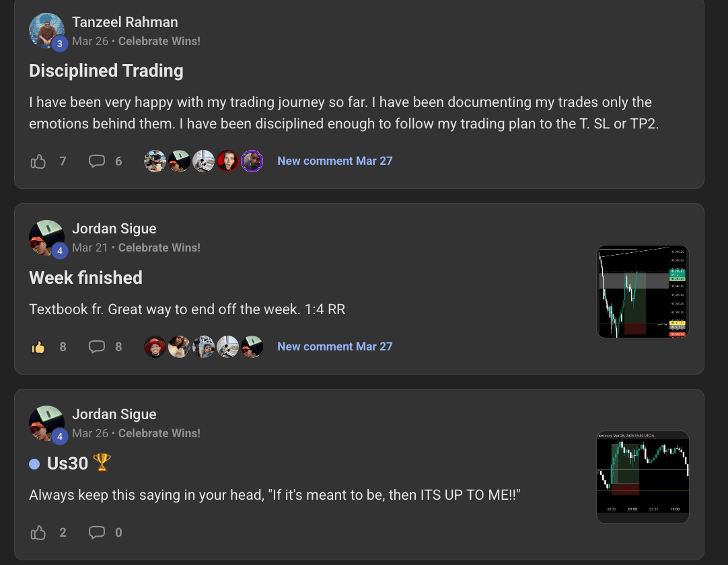This screenshot has width=728, height=565.
Task: Jump to new comment on Week finished
Action: point(334,346)
